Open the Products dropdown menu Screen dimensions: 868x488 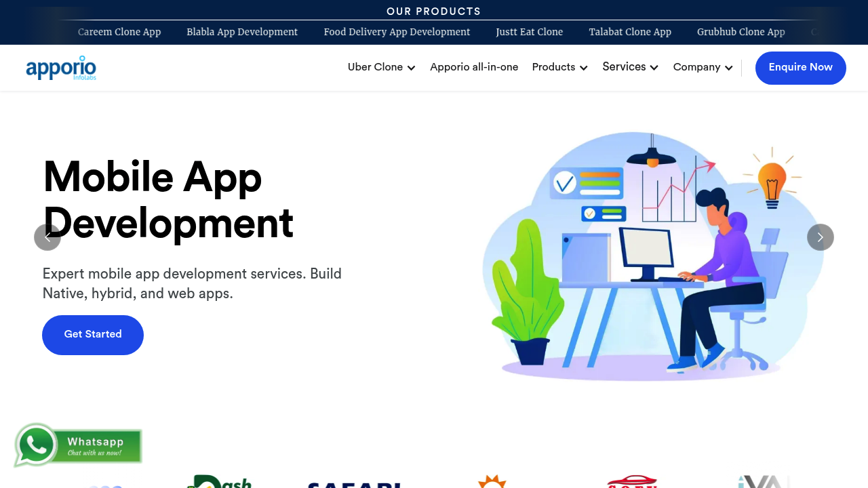559,67
